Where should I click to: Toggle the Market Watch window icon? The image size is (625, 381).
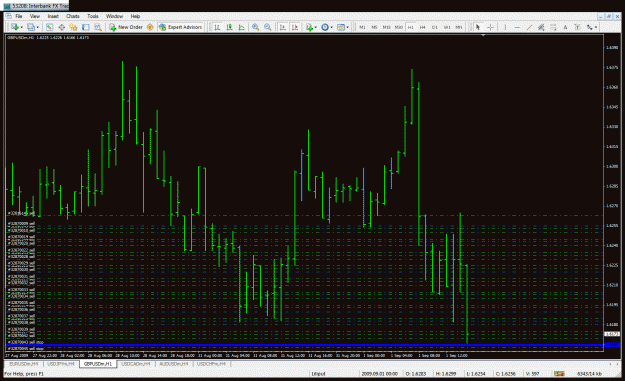pyautogui.click(x=49, y=27)
